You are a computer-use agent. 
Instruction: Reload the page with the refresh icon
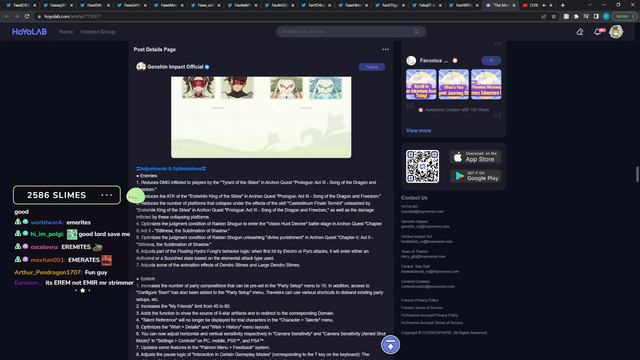click(27, 16)
